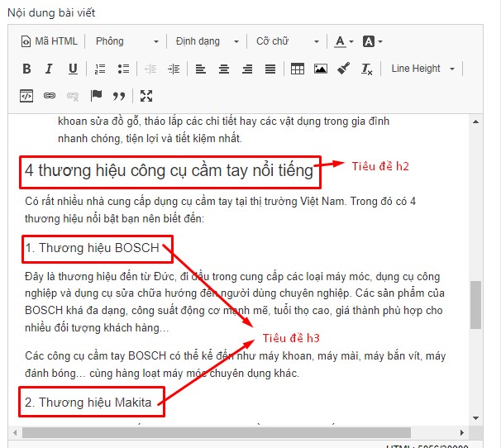Toggle underline formatting
Image resolution: width=501 pixels, height=448 pixels.
(x=73, y=69)
